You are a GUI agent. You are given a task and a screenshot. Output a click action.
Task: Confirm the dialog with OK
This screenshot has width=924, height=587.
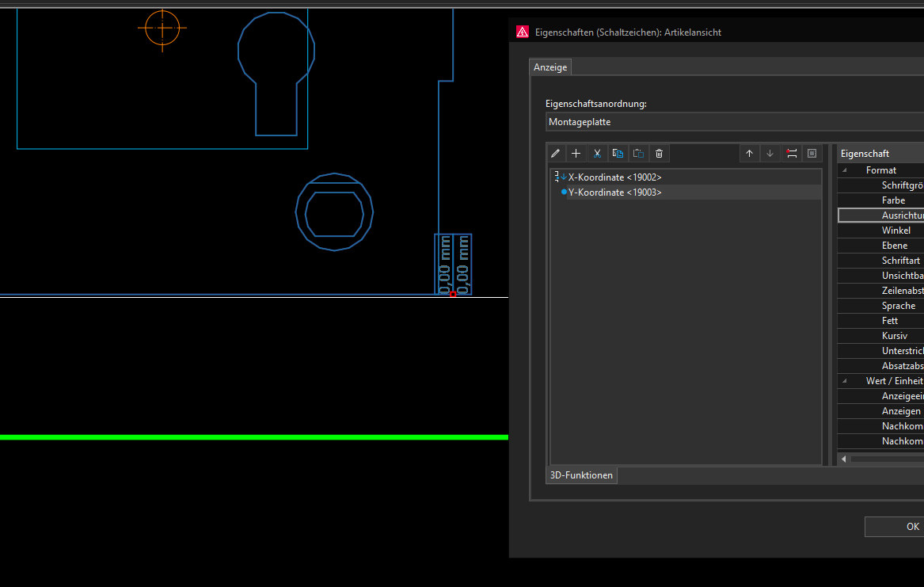[x=895, y=526]
